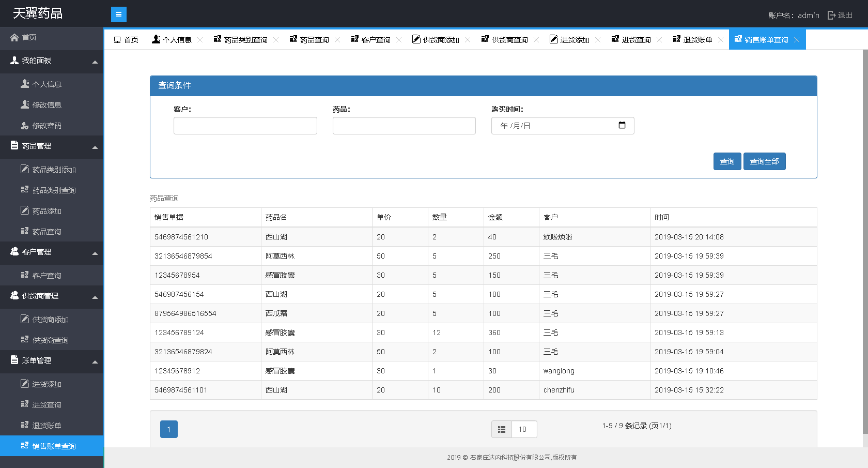This screenshot has width=868, height=468.
Task: Close the 药品类别查询 tab
Action: 276,40
